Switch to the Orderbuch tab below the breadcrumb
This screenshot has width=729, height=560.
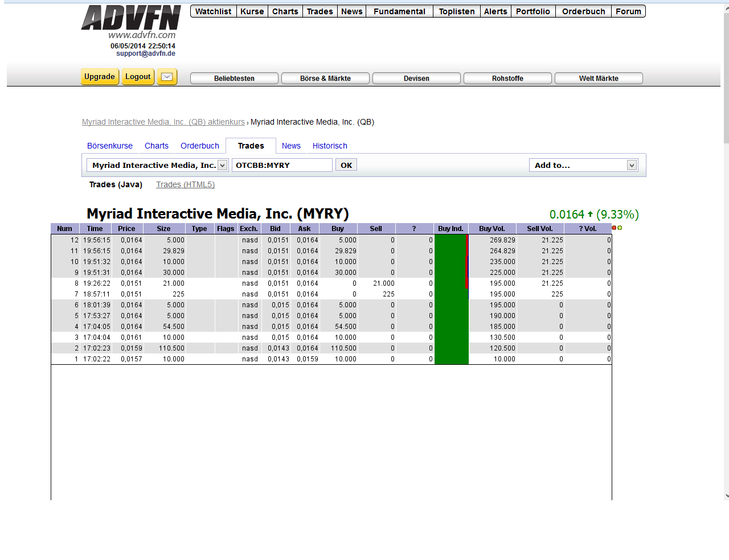coord(200,146)
